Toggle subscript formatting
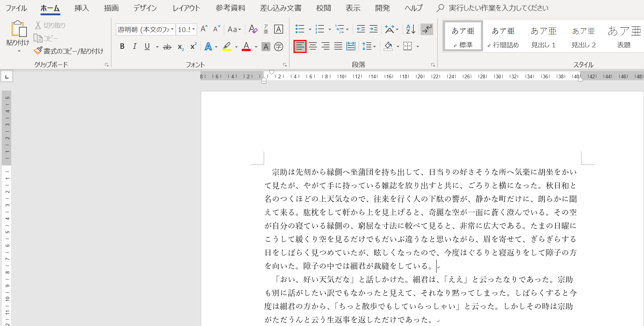 click(181, 47)
